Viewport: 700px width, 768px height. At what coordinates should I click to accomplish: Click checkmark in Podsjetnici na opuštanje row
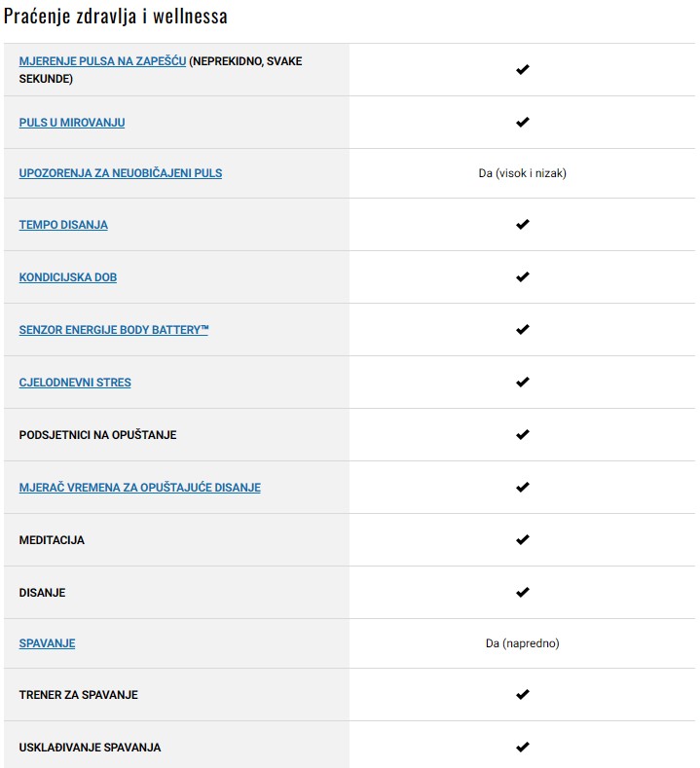tap(523, 435)
